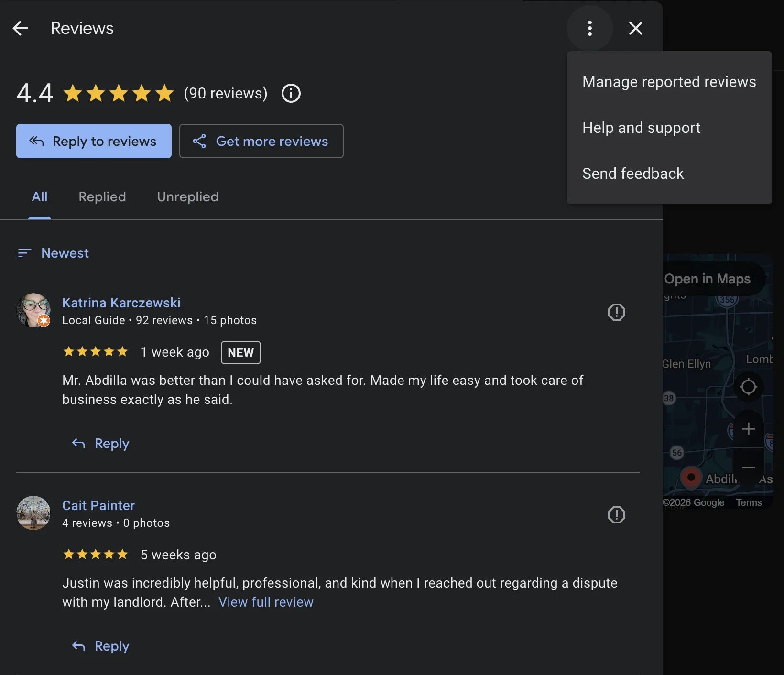The height and width of the screenshot is (675, 784).
Task: Choose Send feedback from the menu
Action: (633, 174)
